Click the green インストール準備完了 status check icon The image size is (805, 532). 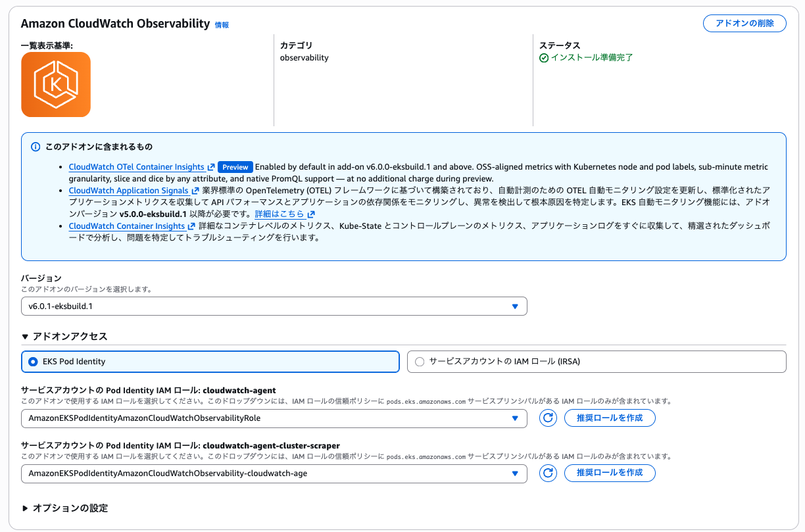[544, 58]
